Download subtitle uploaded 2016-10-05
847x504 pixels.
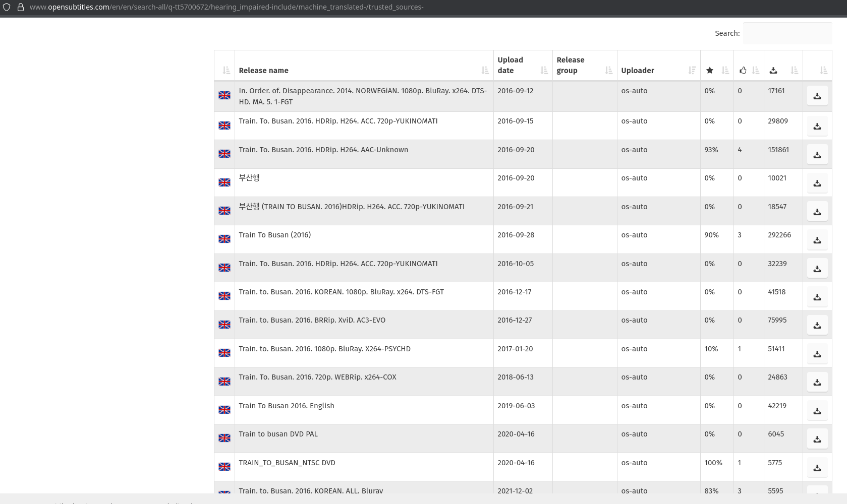coord(817,269)
